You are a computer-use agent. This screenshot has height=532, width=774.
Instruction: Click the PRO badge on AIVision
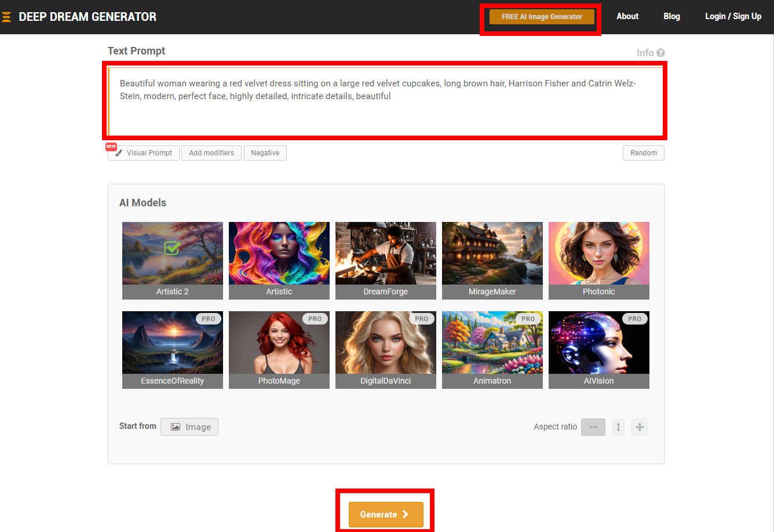635,319
